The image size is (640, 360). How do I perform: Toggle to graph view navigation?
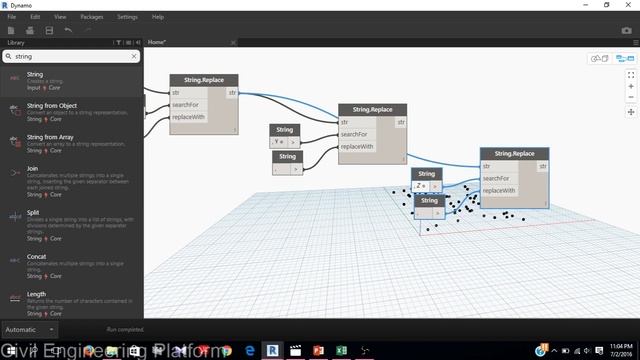625,59
